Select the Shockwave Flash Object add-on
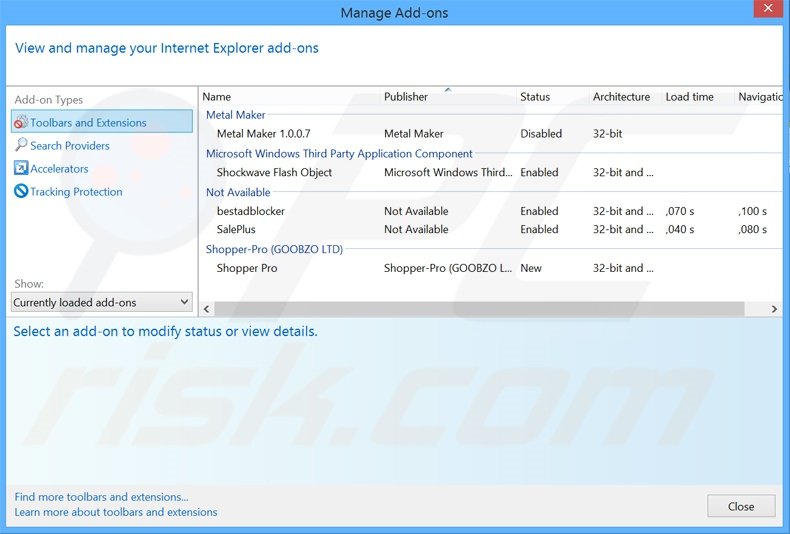This screenshot has width=790, height=534. [x=492, y=172]
